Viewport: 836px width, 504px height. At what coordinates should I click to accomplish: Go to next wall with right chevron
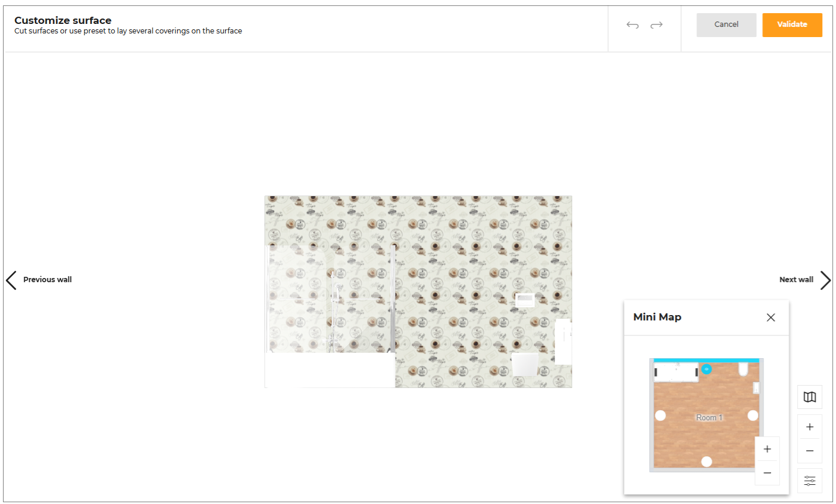pyautogui.click(x=825, y=280)
